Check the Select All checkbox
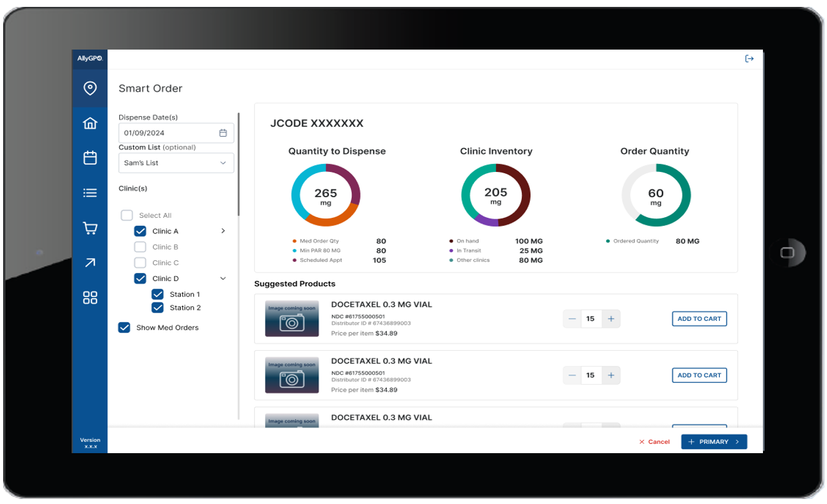 coord(127,215)
